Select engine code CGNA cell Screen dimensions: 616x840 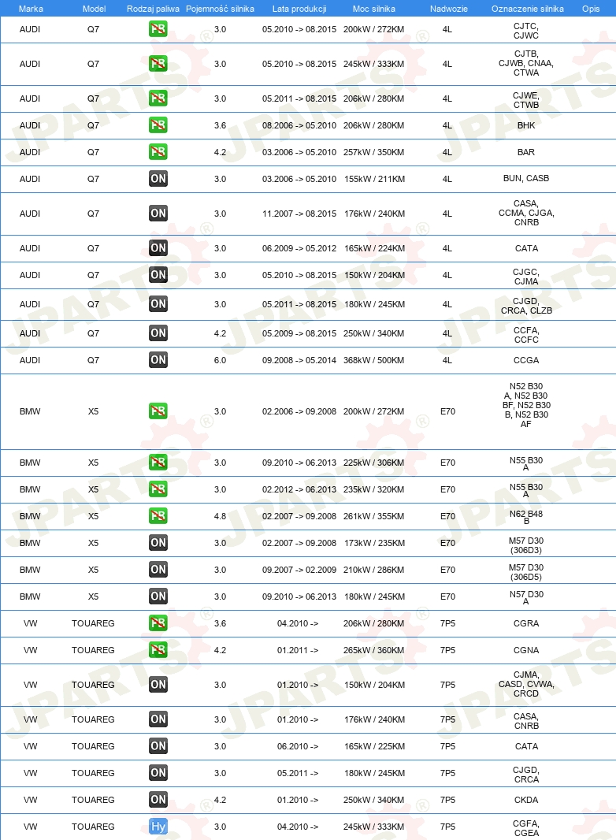click(526, 650)
